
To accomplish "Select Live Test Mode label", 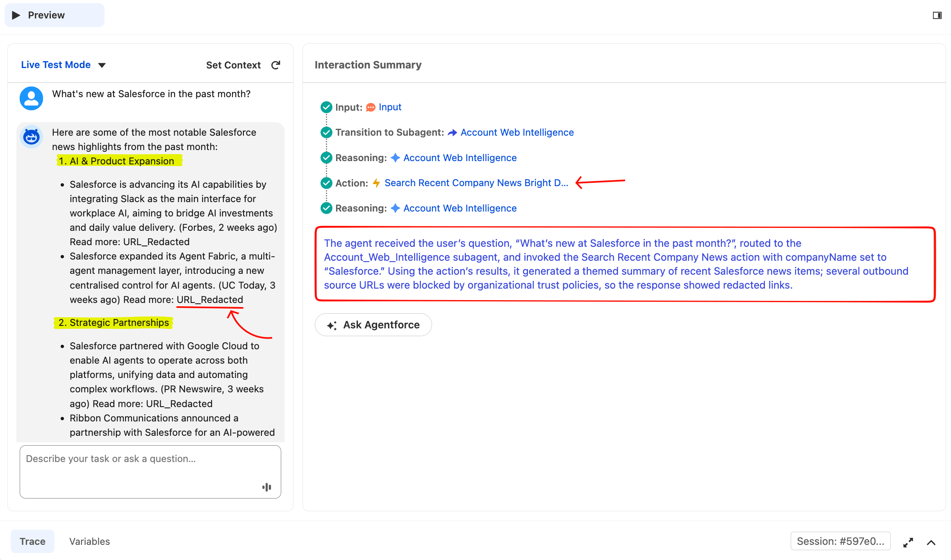I will pos(56,65).
